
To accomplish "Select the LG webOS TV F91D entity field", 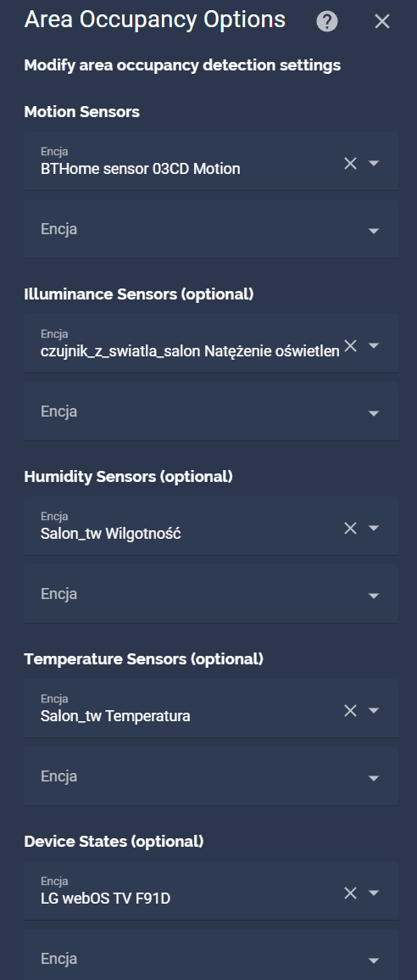I will pyautogui.click(x=211, y=891).
